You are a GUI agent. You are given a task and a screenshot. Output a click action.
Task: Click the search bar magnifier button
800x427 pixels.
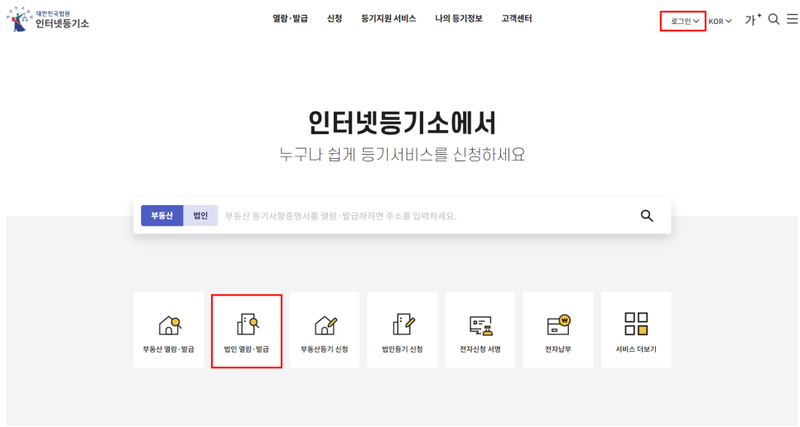[647, 216]
